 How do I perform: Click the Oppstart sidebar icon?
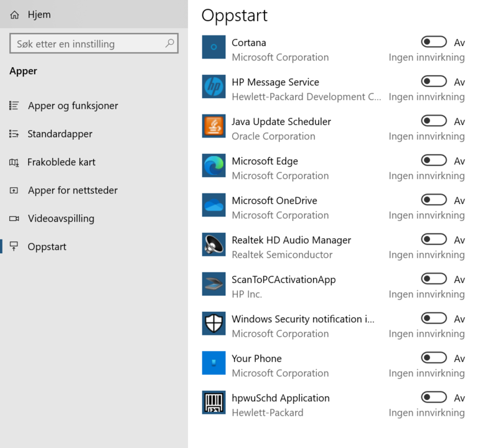14,246
